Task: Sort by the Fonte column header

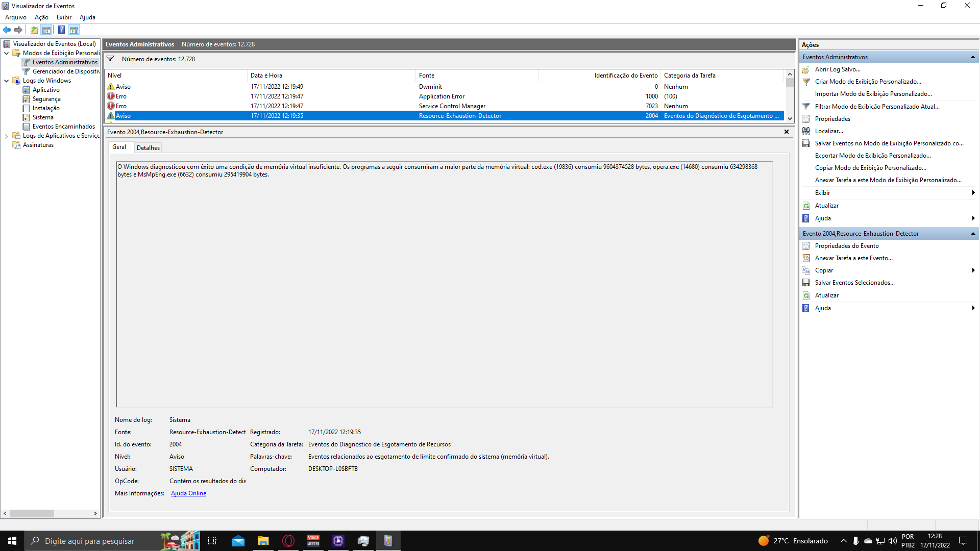Action: (477, 76)
